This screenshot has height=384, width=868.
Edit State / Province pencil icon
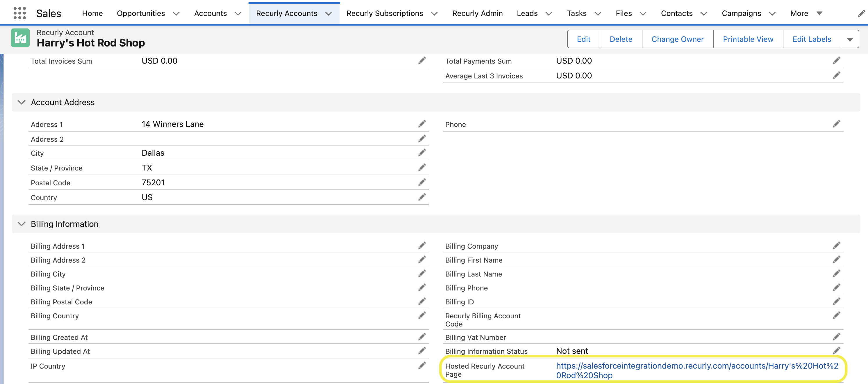click(422, 168)
